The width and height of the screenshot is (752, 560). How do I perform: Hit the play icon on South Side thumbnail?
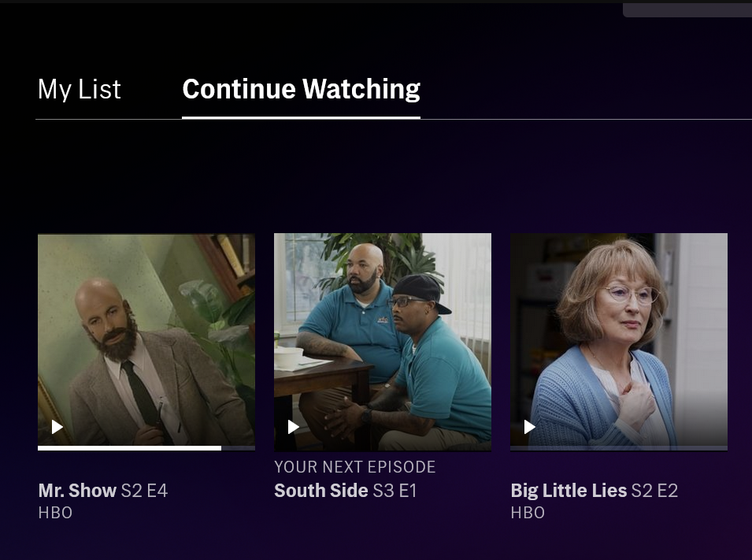293,427
